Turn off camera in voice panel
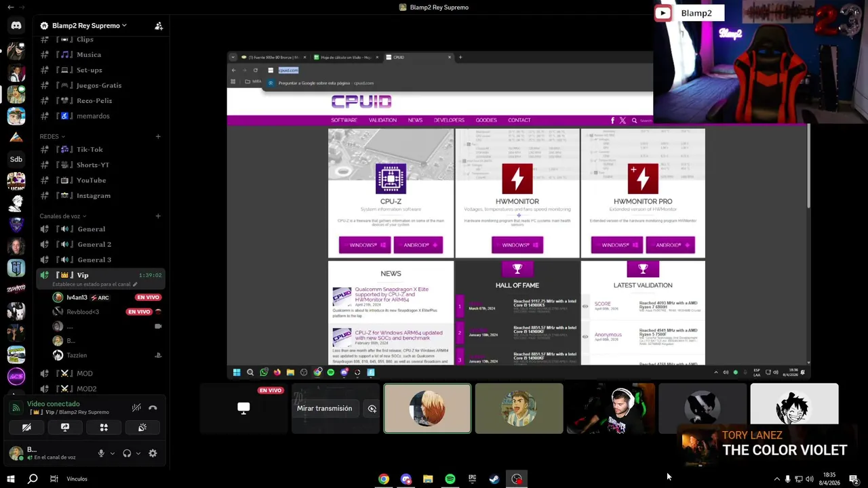This screenshot has height=488, width=868. [26, 428]
